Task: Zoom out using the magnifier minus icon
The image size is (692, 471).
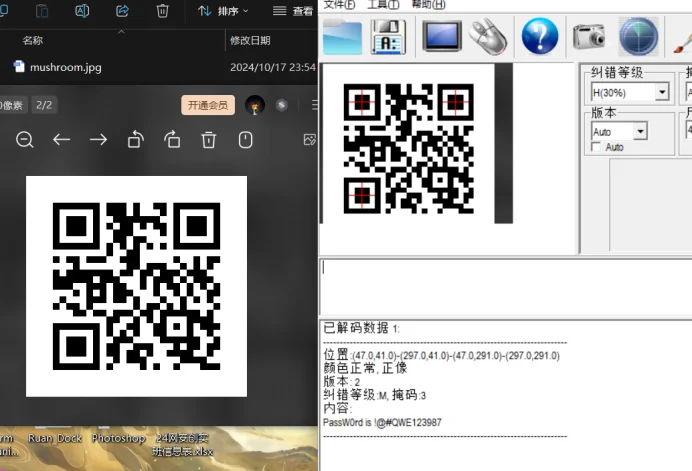Action: [x=25, y=140]
